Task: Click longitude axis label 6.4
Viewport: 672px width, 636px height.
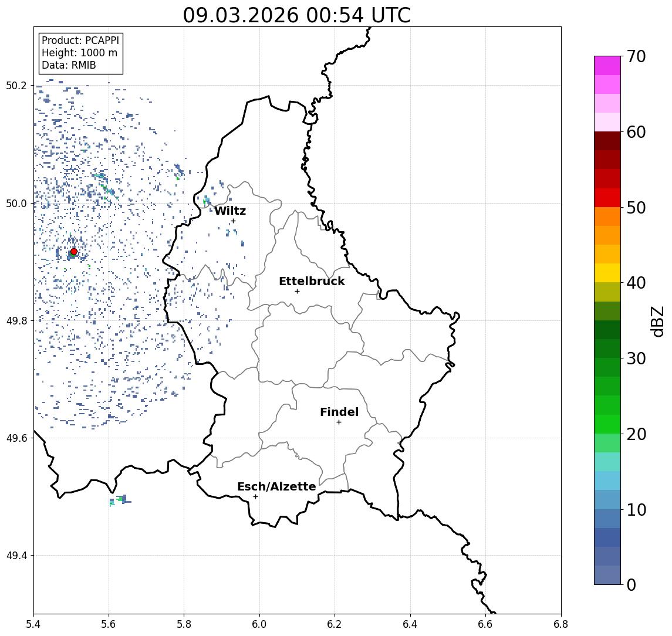Action: pos(410,624)
